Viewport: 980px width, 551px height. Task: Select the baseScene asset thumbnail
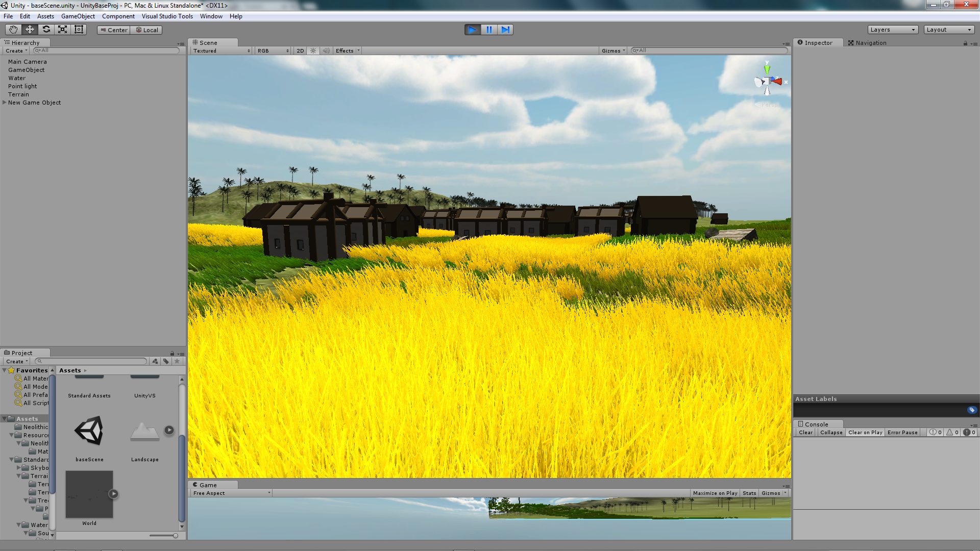89,431
